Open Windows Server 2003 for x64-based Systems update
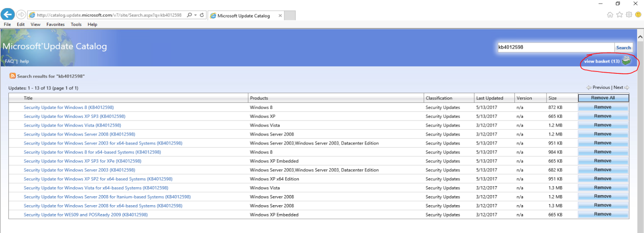 [x=103, y=143]
